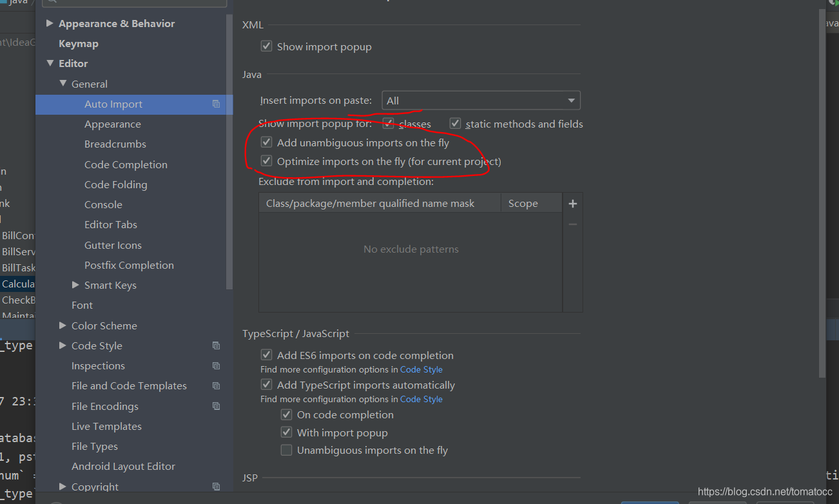Open Code Style link under TypeScript imports
The height and width of the screenshot is (504, 839).
coord(421,399)
